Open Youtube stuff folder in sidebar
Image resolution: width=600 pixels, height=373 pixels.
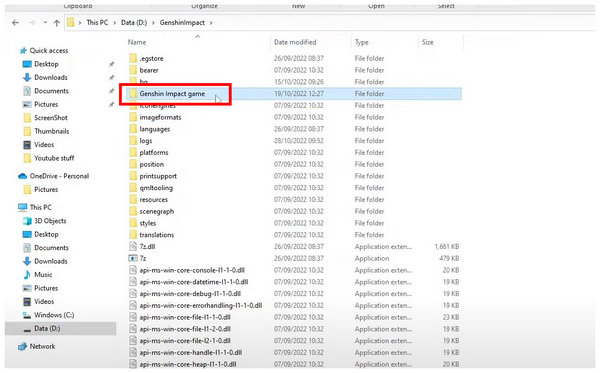49,158
